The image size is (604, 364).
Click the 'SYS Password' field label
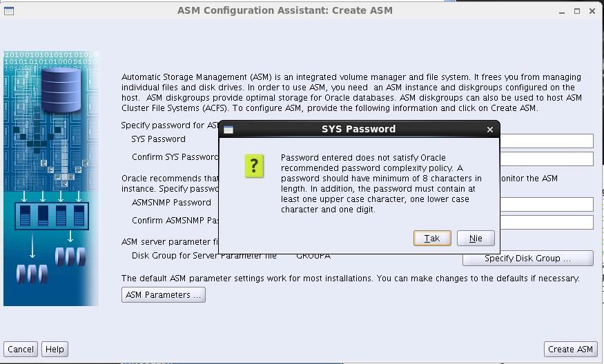click(158, 139)
